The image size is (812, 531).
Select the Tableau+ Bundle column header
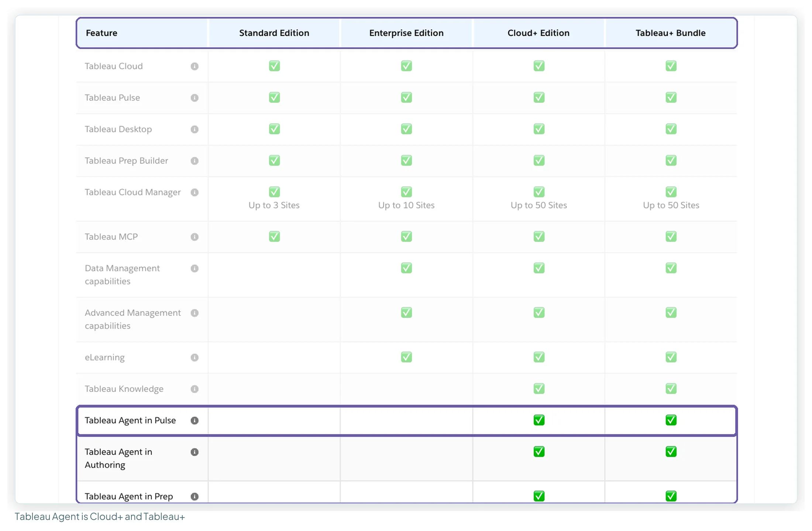671,33
